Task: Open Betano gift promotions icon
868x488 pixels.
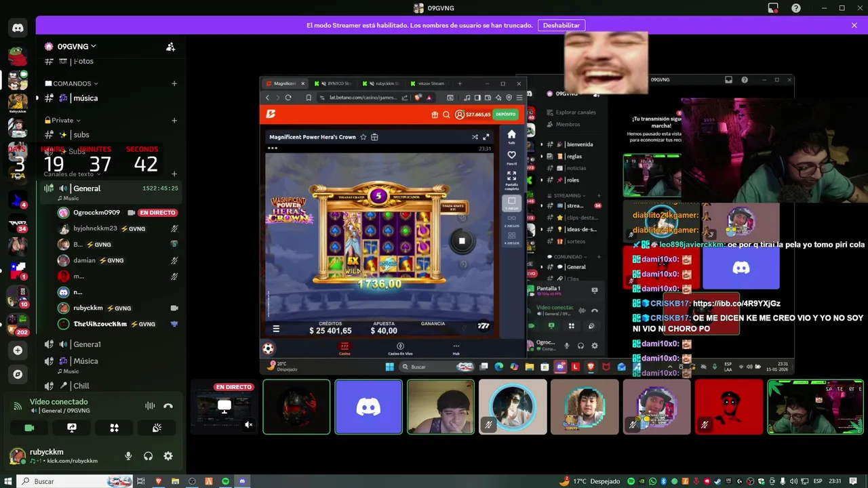Action: point(435,115)
